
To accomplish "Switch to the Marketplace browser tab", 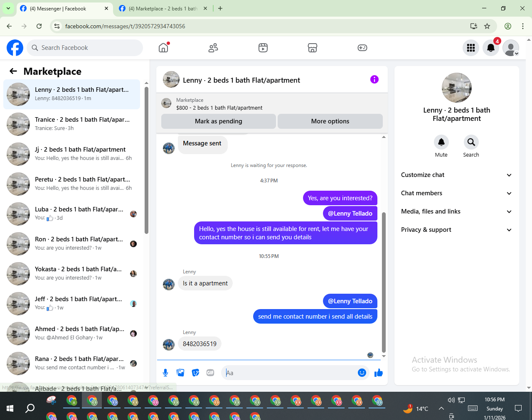I will pos(163,8).
